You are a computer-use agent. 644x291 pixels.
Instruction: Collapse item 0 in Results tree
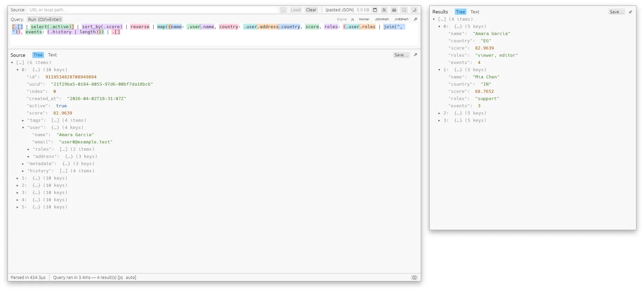click(439, 26)
